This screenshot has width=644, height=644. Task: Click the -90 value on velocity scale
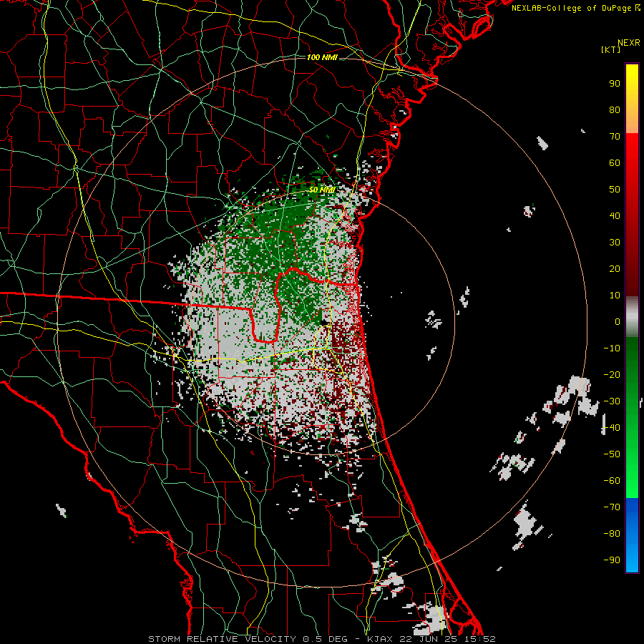pyautogui.click(x=612, y=560)
